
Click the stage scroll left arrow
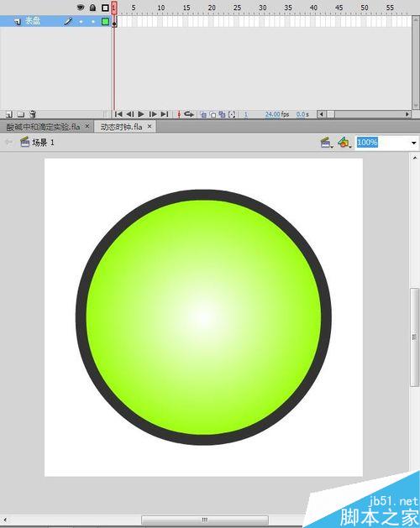5,520
